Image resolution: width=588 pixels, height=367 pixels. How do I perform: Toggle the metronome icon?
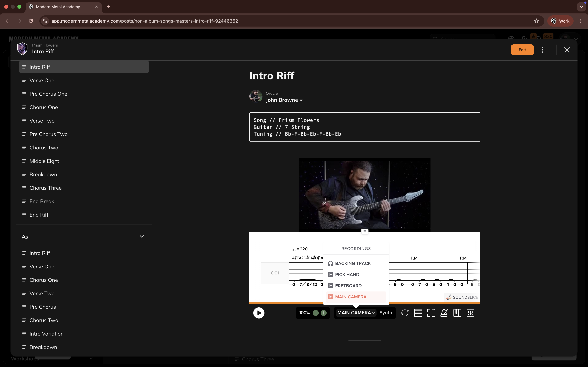click(444, 313)
